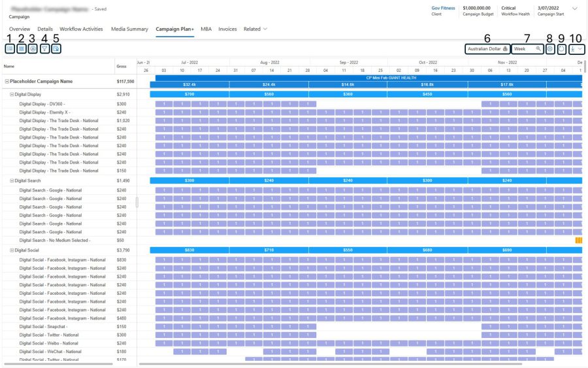Click the refresh icon
The width and height of the screenshot is (588, 368).
[x=562, y=48]
